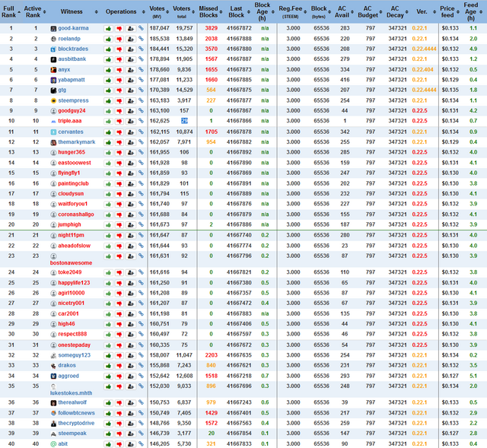Thumbs-up icon for someguy123
The image size is (487, 448).
(108, 355)
